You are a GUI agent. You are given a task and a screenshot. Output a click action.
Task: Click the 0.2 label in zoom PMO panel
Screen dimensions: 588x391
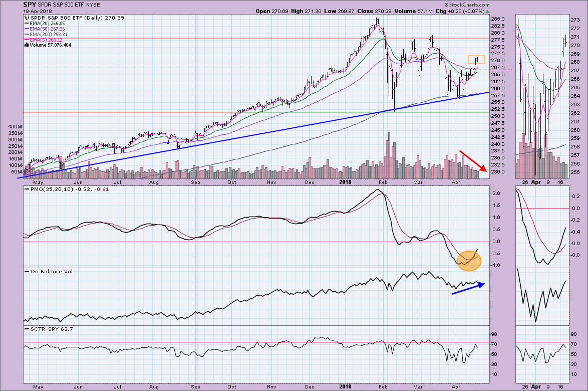tap(575, 196)
